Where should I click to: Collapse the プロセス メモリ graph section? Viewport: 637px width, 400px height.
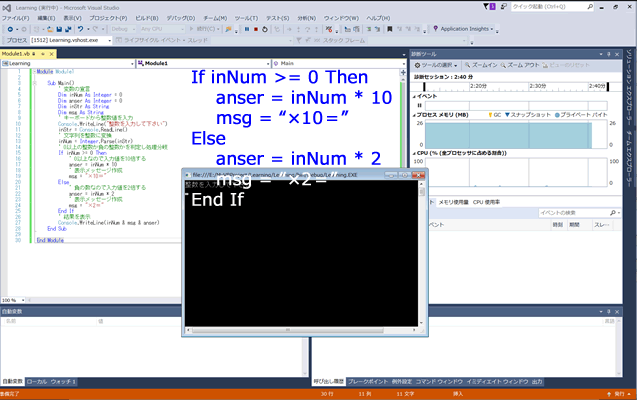pyautogui.click(x=414, y=115)
